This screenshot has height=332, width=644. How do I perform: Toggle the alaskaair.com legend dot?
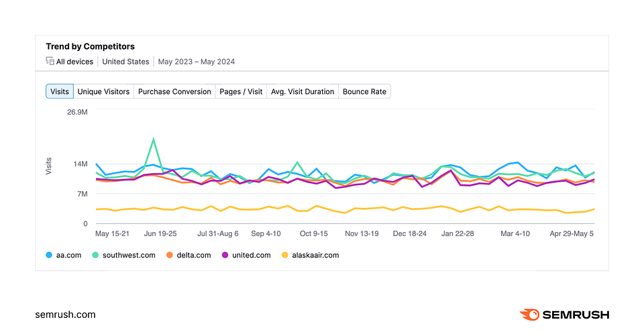point(284,255)
